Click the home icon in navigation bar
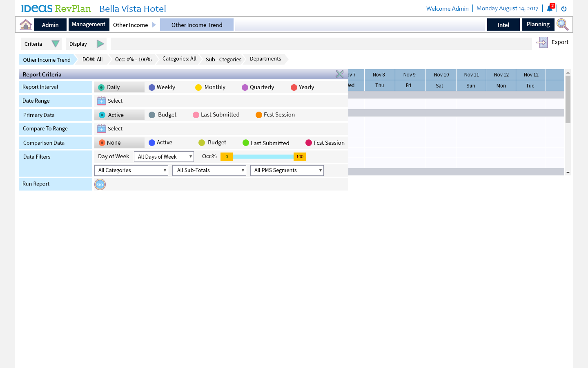The width and height of the screenshot is (588, 368). click(x=26, y=25)
